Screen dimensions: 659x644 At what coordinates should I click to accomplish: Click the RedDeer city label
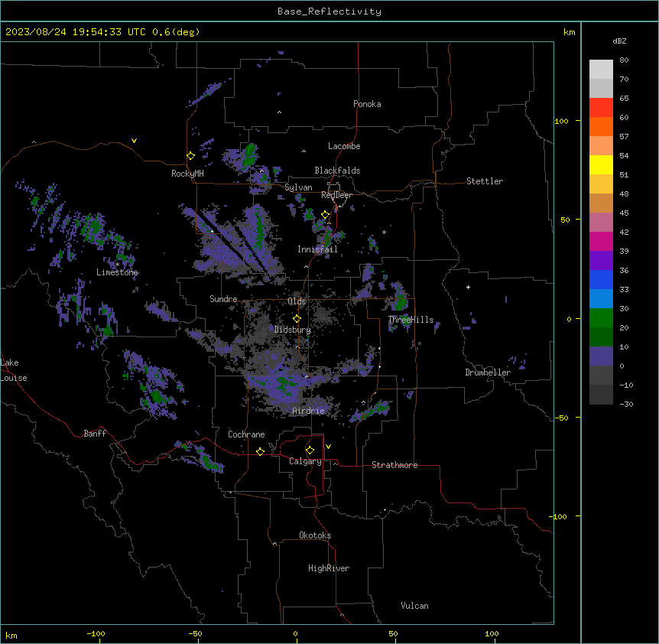click(336, 195)
